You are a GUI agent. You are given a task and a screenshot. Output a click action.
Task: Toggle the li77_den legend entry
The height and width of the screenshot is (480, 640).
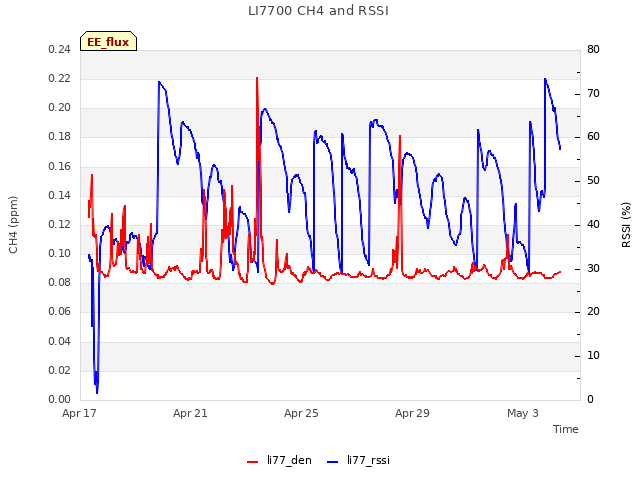click(x=279, y=460)
